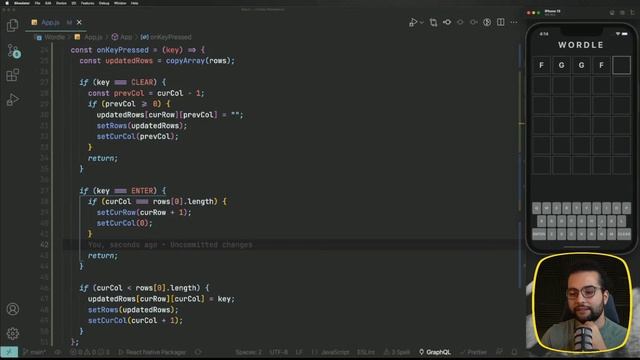Tap the Q key on Wordle keyboard
This screenshot has height=360, width=640.
536,208
